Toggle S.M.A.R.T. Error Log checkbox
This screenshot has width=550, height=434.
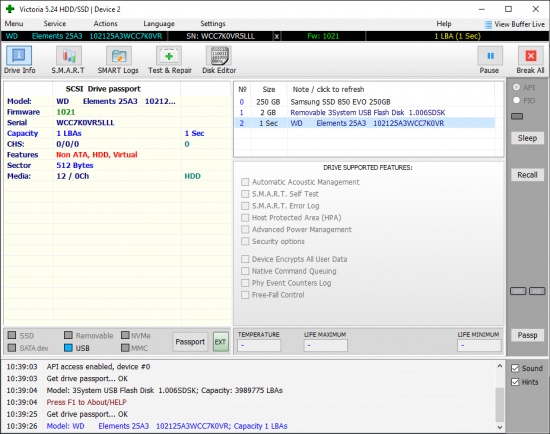pyautogui.click(x=245, y=206)
